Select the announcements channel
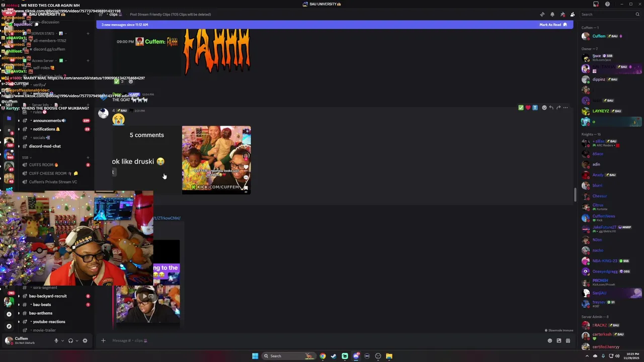 pyautogui.click(x=49, y=121)
